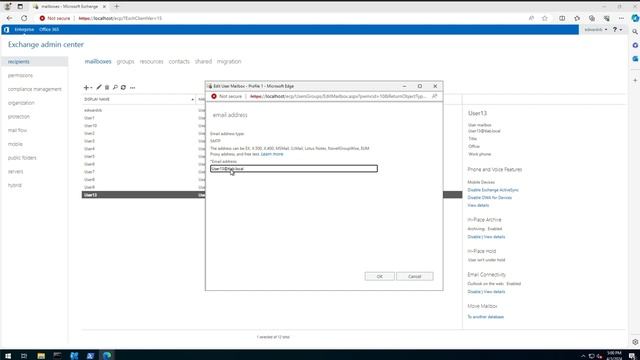Screen dimensions: 640x360
Task: Add page to favorites with star icon
Action: tap(544, 18)
